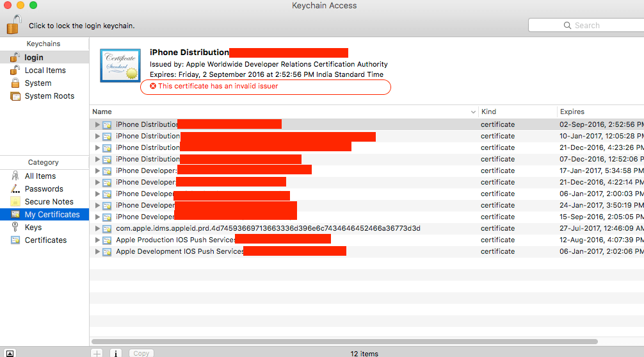Expand iPhone Distribution row expiring 21-Dec-2016
Screen dimensions: 644x357
(x=97, y=147)
